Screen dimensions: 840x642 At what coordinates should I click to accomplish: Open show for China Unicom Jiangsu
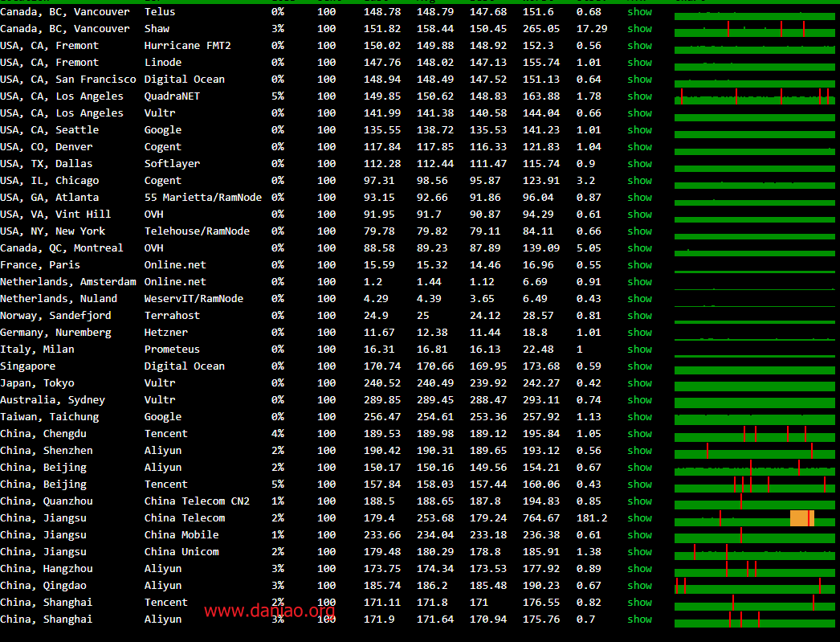click(x=640, y=552)
